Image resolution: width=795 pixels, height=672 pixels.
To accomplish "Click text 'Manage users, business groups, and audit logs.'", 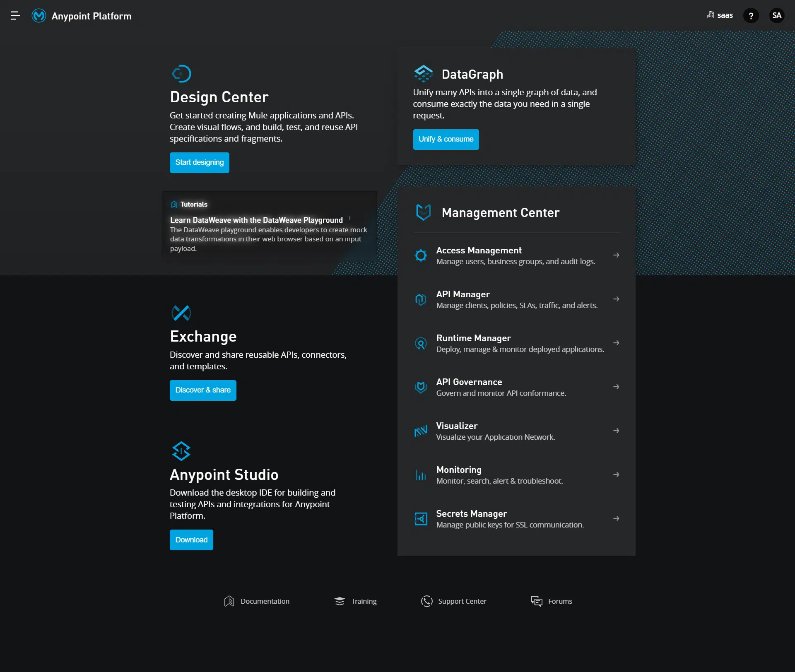I will [516, 262].
